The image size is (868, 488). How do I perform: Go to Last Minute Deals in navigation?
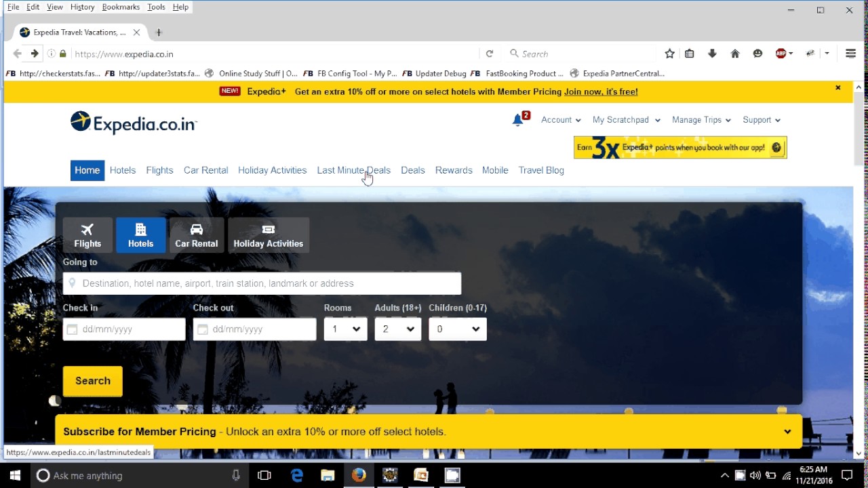tap(354, 170)
